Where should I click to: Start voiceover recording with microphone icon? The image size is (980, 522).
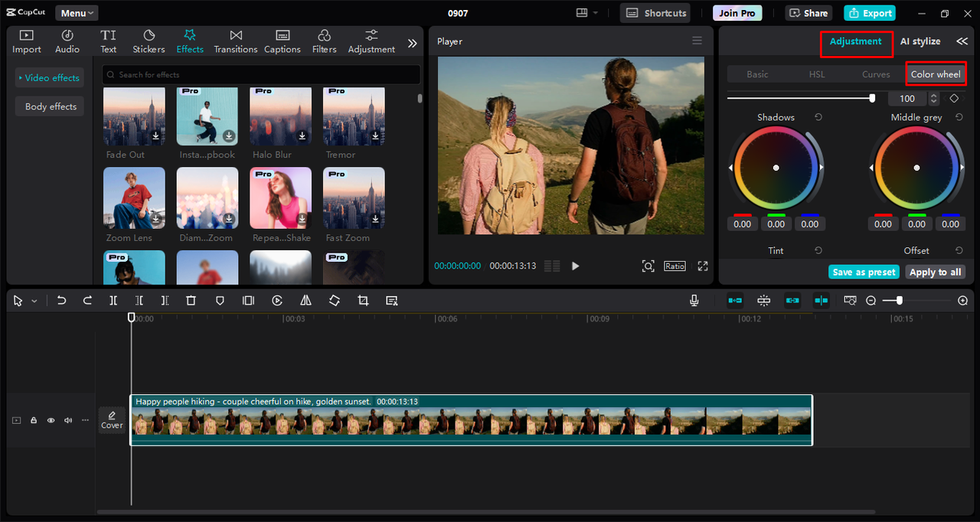tap(694, 301)
